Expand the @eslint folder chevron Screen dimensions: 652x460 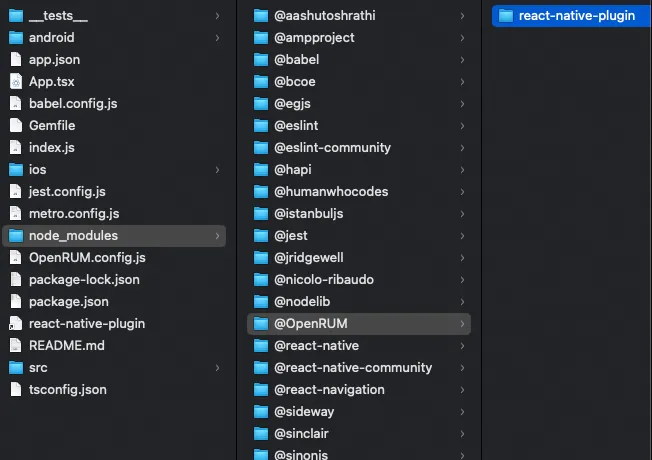(x=462, y=126)
